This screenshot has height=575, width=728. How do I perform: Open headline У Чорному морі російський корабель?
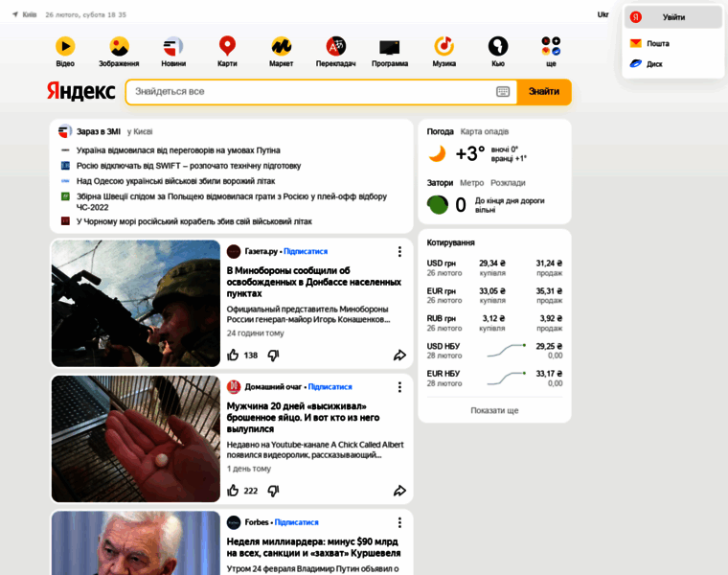pos(194,221)
